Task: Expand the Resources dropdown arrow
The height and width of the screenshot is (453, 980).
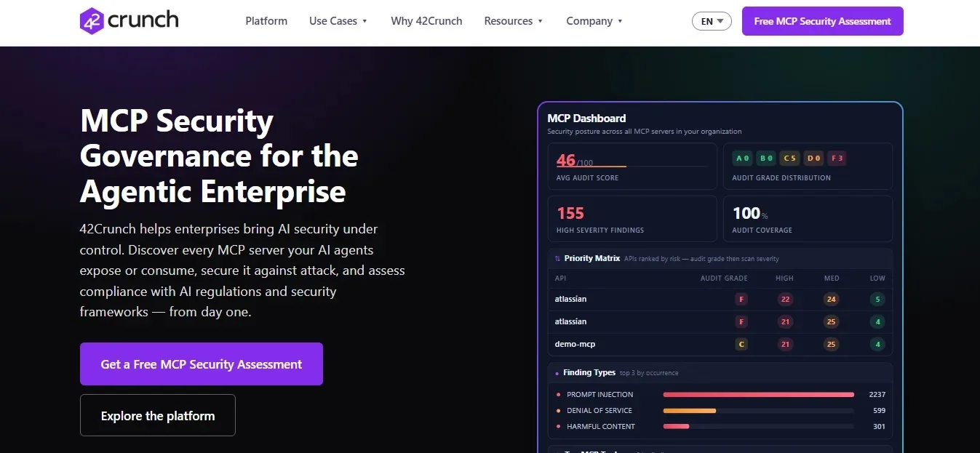Action: [x=541, y=22]
